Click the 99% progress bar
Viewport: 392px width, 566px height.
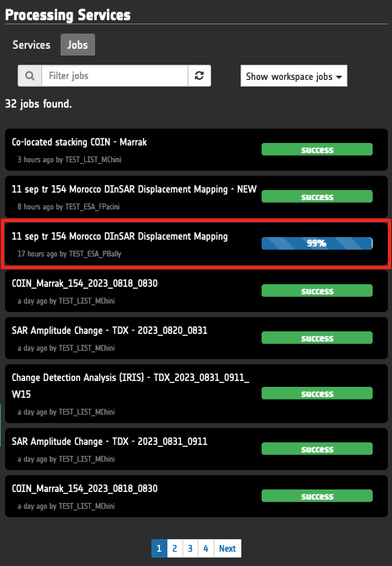(317, 244)
